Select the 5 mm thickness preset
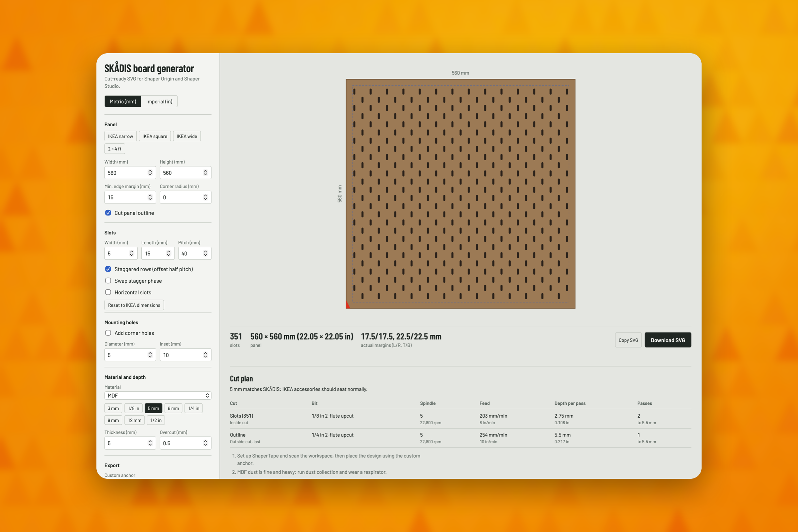798x532 pixels. [x=153, y=408]
